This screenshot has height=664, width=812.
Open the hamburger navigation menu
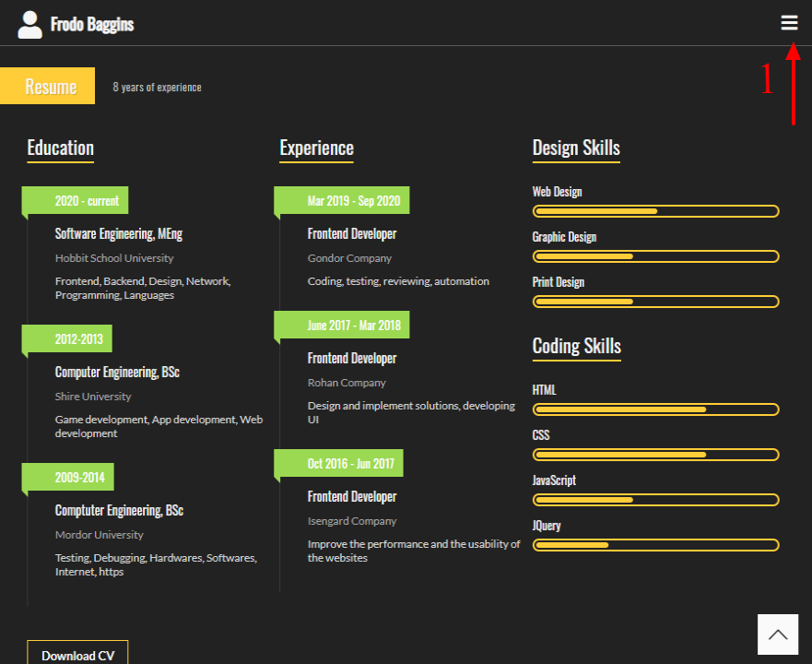789,22
